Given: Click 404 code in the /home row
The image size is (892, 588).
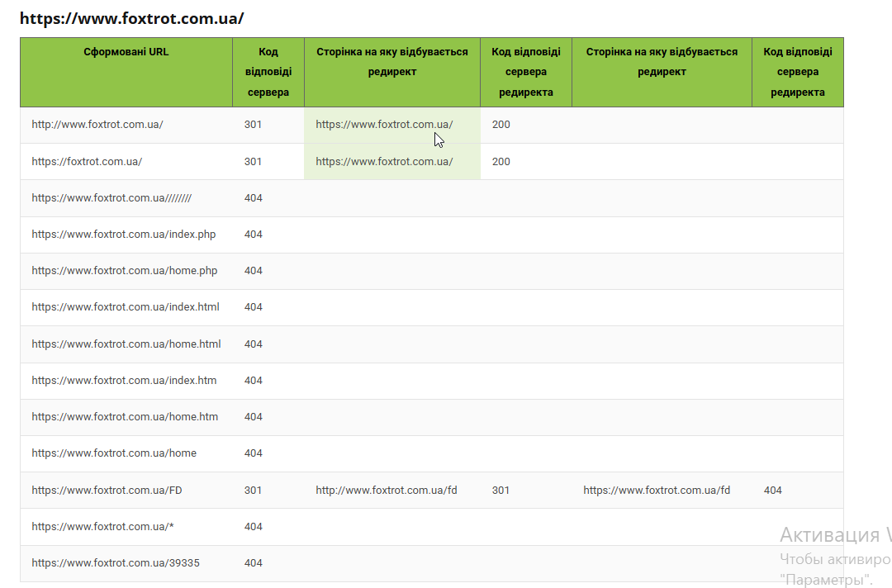Looking at the screenshot, I should [x=254, y=453].
